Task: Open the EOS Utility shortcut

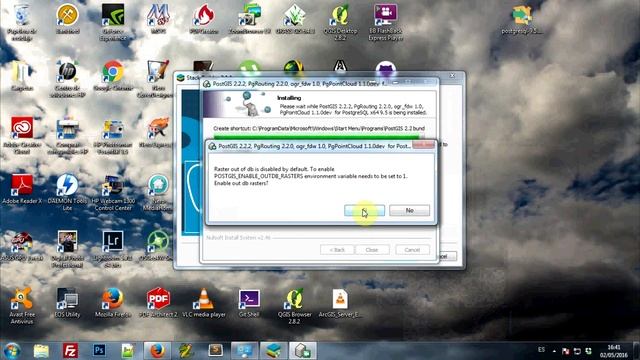Action: [x=67, y=303]
